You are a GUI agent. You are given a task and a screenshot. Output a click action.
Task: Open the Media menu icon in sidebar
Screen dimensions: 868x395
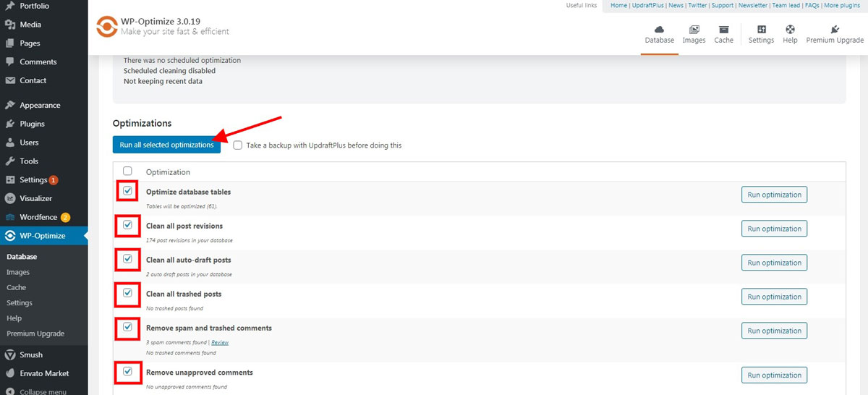tap(10, 25)
